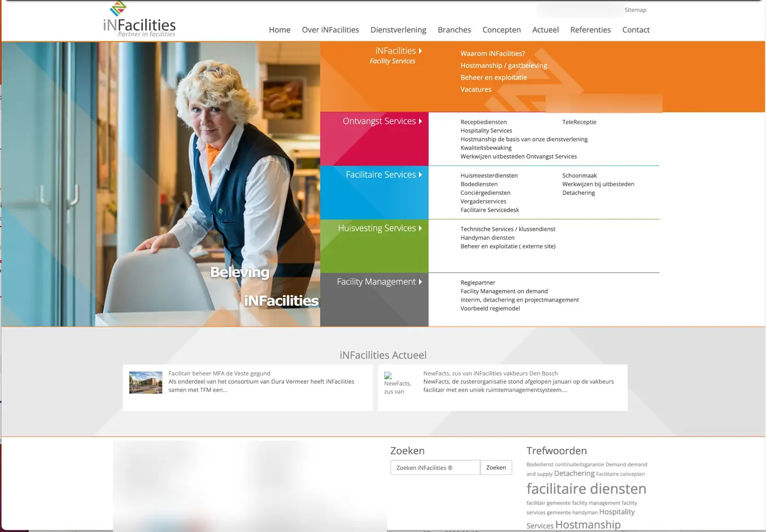Open Facility Management on demand link
This screenshot has height=532, width=766.
point(504,292)
